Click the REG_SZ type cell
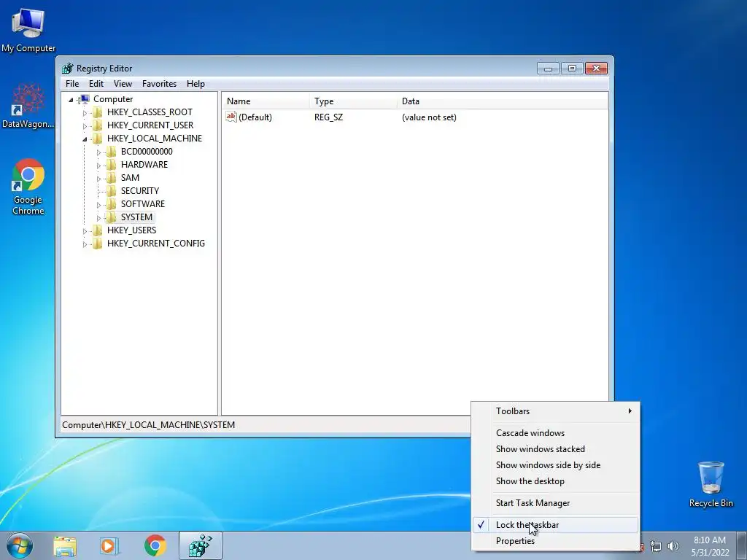Image resolution: width=747 pixels, height=560 pixels. (x=328, y=117)
